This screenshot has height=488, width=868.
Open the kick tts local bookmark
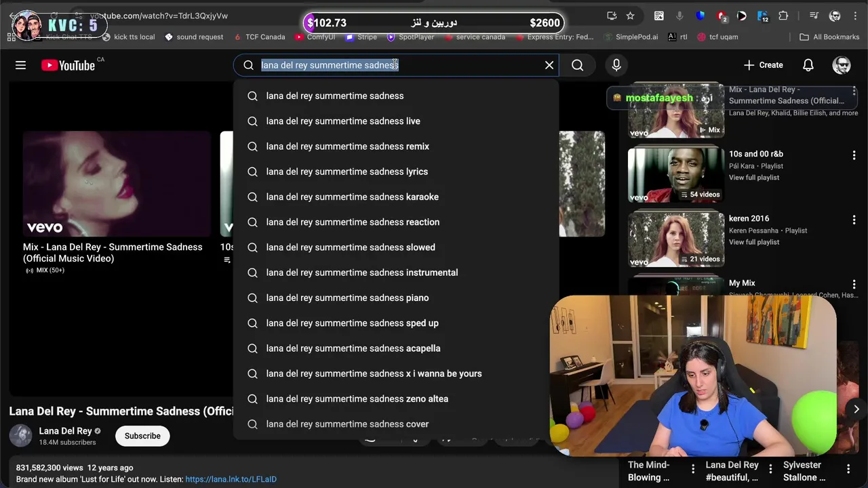pos(128,37)
